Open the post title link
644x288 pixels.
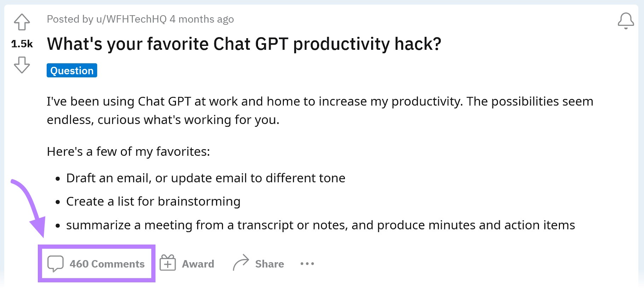(x=244, y=44)
